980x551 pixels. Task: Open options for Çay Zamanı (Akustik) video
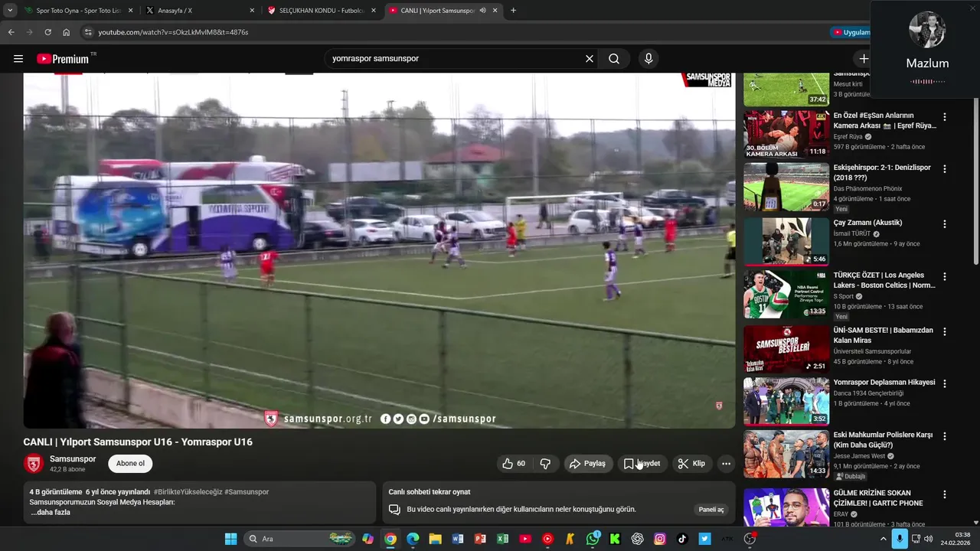click(945, 224)
